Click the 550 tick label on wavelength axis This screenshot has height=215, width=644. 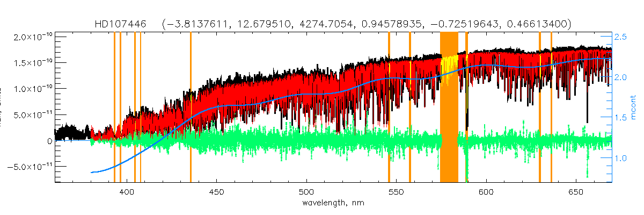(396, 192)
